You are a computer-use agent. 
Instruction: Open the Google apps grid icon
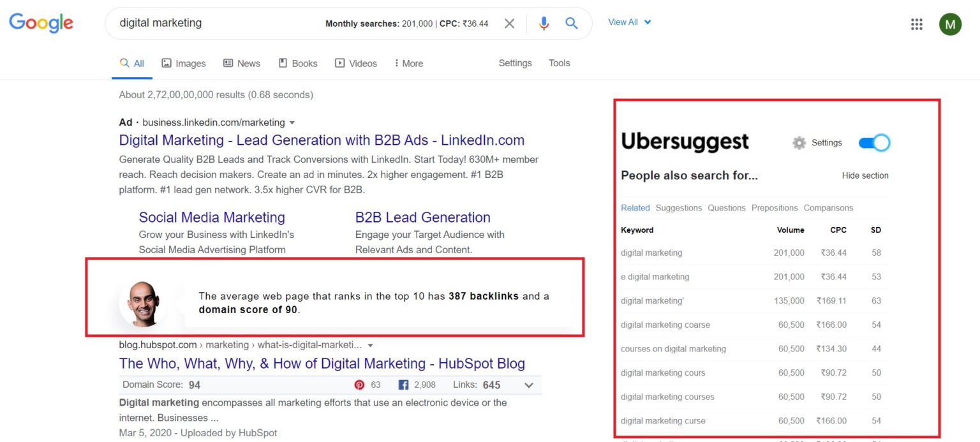point(917,24)
